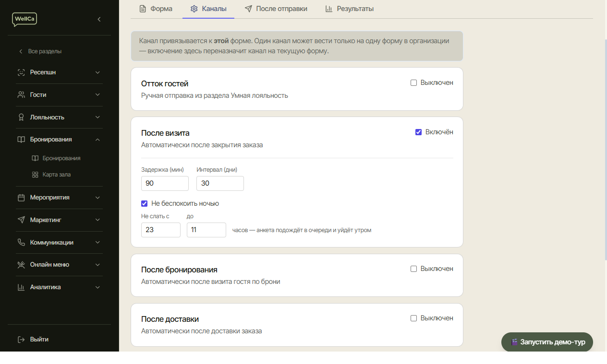Click the chart icon on the Результаты tab
The height and width of the screenshot is (364, 607).
click(x=329, y=9)
